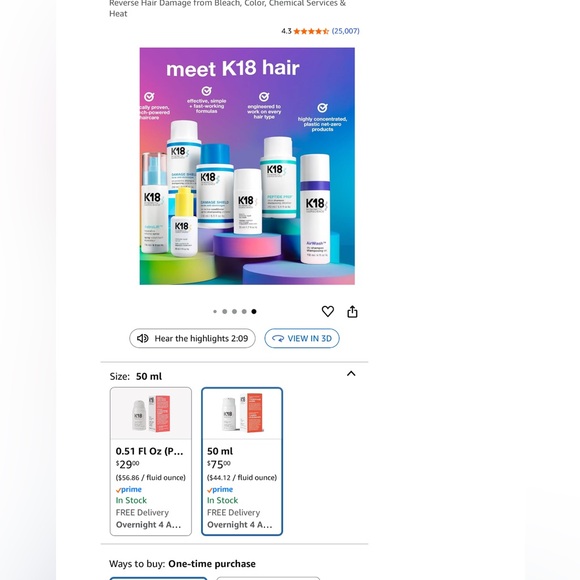
Task: Click the speaker icon in Hear the highlights
Action: tap(143, 338)
